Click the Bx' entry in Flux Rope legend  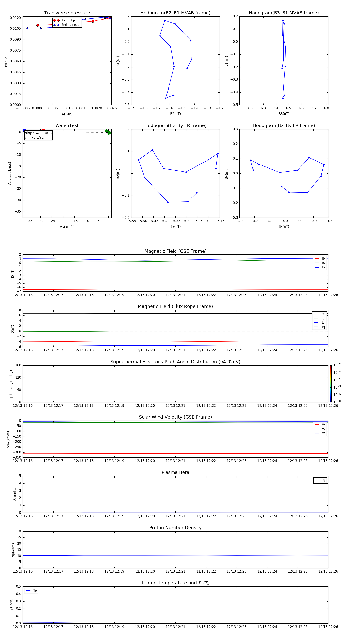[320, 314]
